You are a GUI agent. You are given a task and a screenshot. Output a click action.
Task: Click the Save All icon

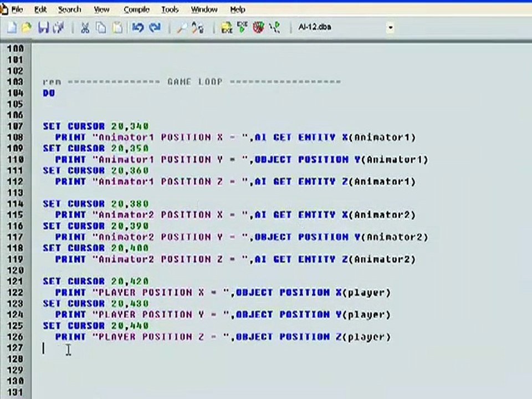click(x=59, y=28)
